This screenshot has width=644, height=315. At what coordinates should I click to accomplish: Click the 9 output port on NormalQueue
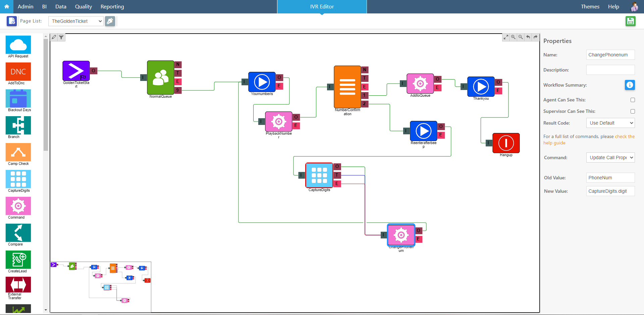[178, 90]
